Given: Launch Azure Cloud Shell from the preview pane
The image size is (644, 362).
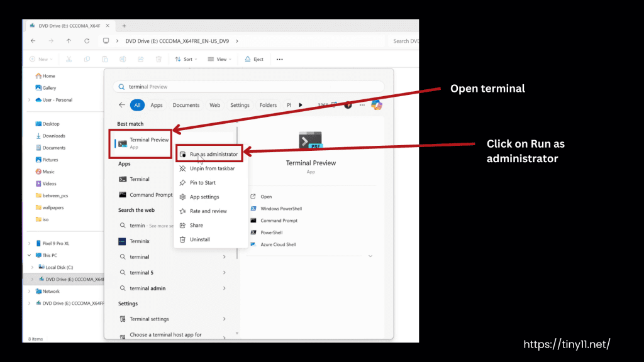Looking at the screenshot, I should [x=278, y=244].
